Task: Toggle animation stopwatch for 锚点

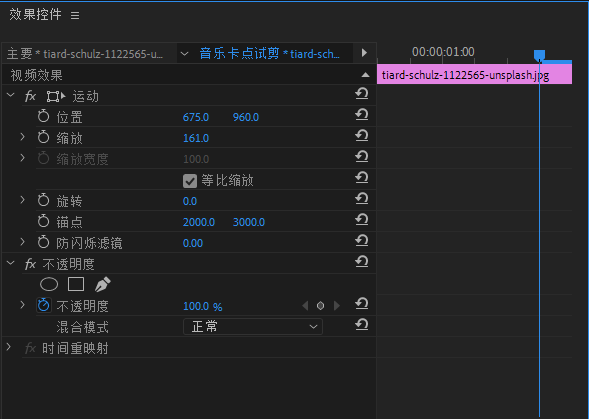Action: tap(44, 221)
